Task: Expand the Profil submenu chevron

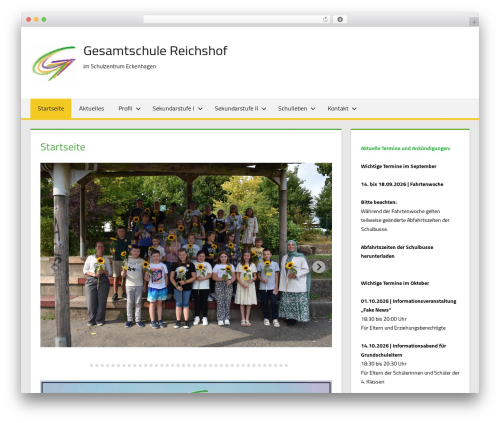Action: (x=138, y=109)
